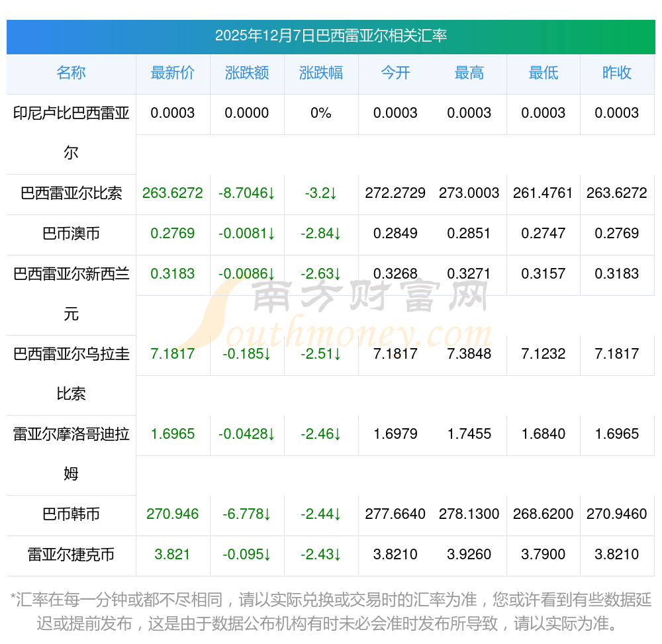Select the 最低 column header
This screenshot has height=644, width=662.
544,73
